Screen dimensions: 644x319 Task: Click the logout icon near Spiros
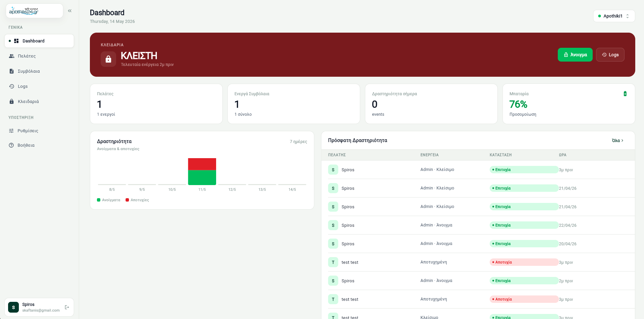(67, 307)
